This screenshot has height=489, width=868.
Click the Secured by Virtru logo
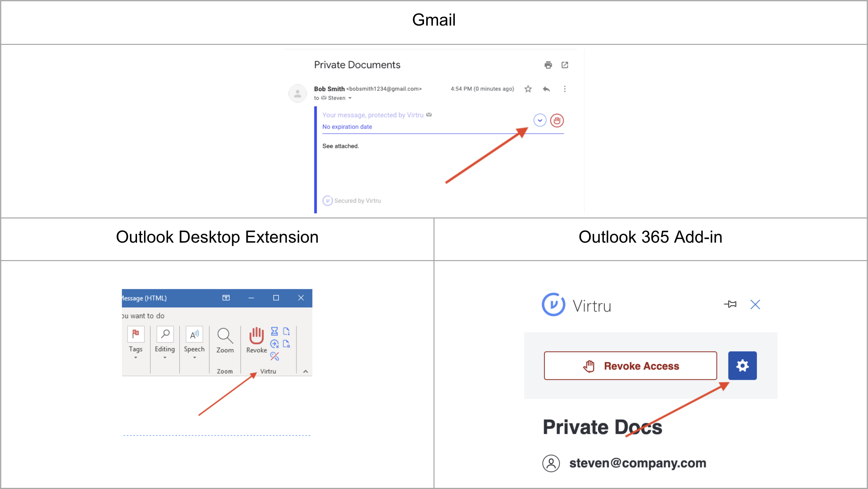tap(327, 201)
